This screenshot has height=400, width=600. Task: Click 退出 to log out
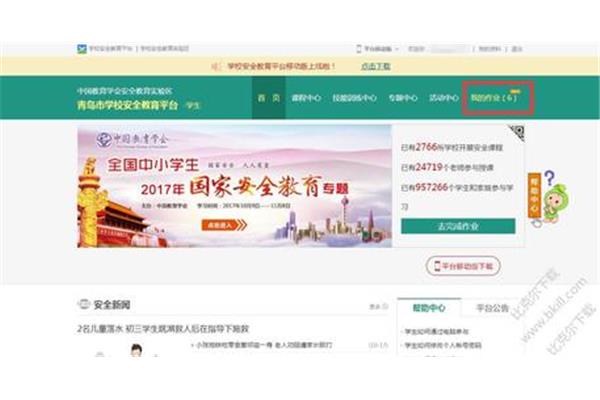517,49
